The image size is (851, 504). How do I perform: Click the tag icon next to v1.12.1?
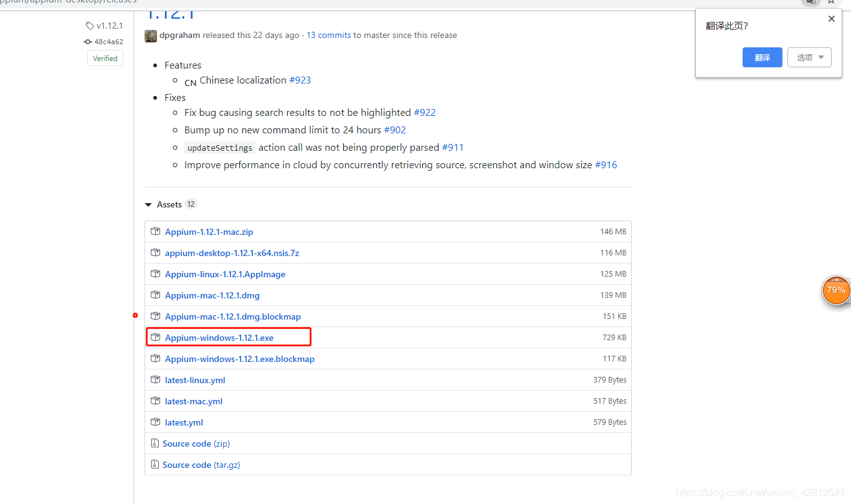click(x=90, y=26)
